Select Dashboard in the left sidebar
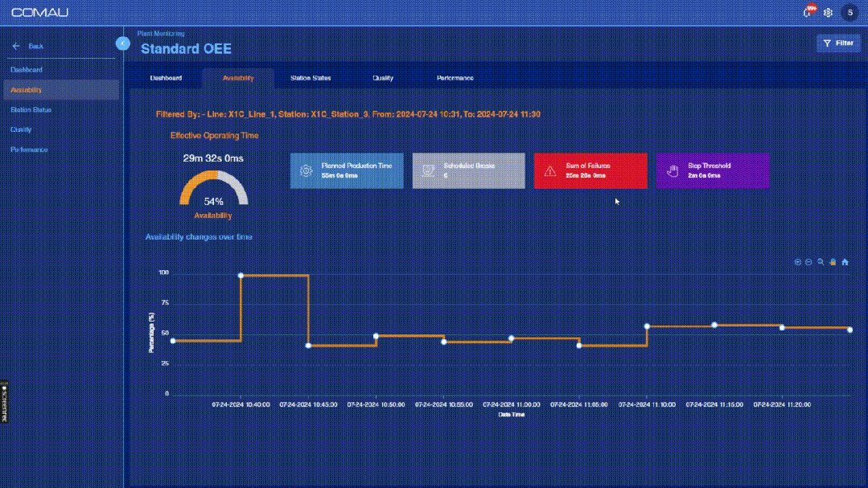 click(x=27, y=70)
